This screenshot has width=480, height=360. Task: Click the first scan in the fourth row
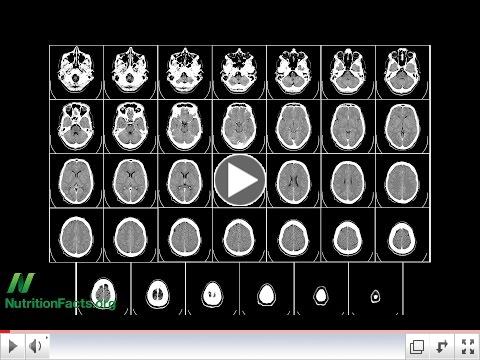[76, 236]
